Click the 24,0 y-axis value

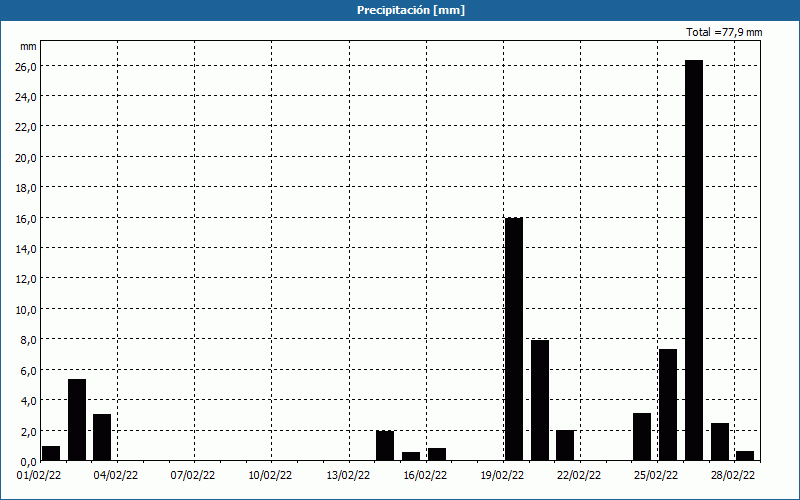26,96
